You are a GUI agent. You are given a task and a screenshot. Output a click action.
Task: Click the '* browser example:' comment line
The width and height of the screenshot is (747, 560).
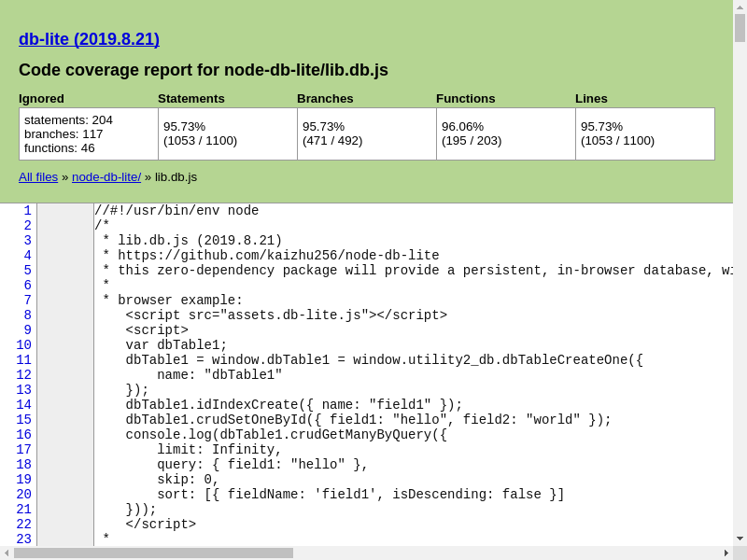click(173, 300)
